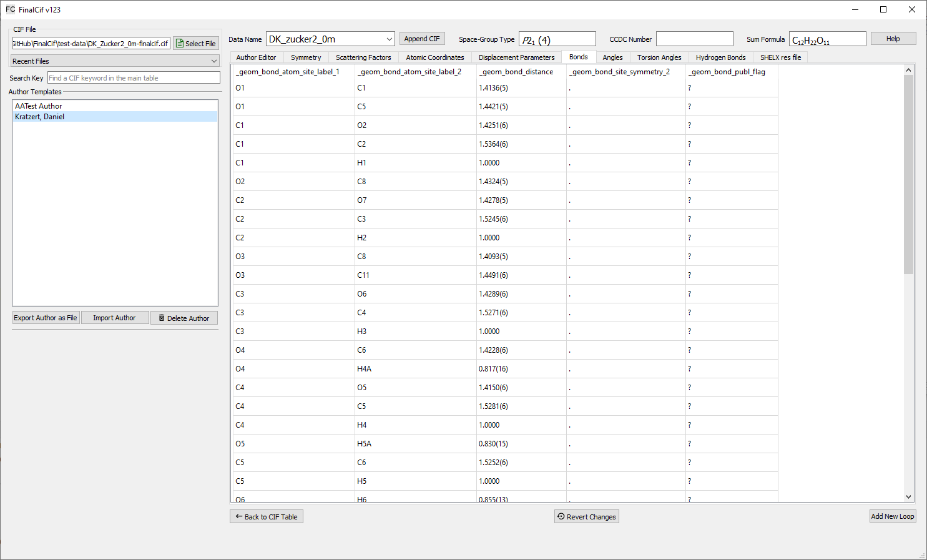Screen dimensions: 927x560
Task: Click Revert Changes button
Action: pyautogui.click(x=587, y=517)
